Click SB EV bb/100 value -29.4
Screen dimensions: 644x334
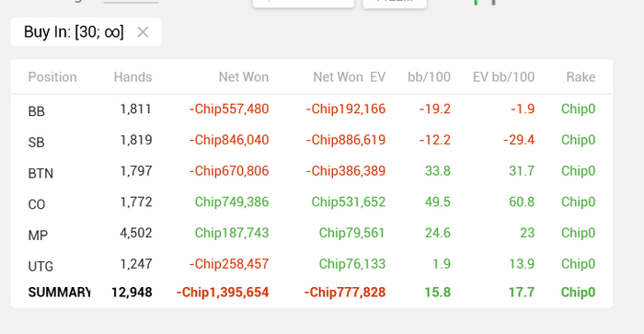(519, 140)
